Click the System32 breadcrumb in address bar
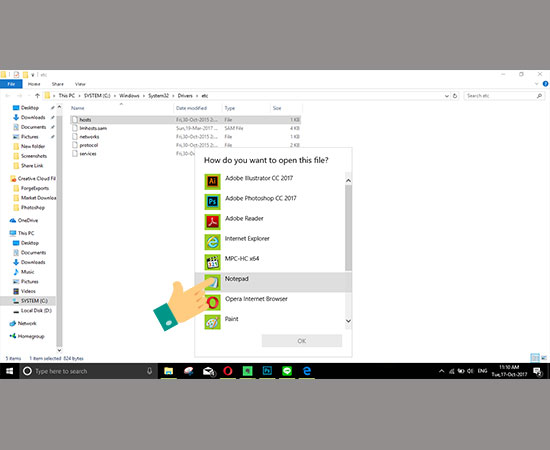Image resolution: width=550 pixels, height=450 pixels. coord(159,96)
